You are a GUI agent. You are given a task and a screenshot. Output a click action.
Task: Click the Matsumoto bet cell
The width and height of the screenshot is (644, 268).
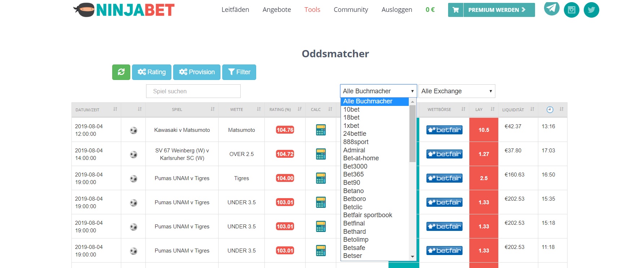[x=242, y=130]
